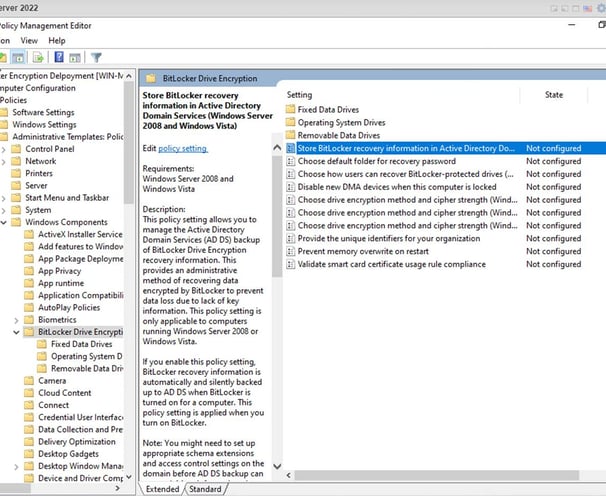Click the Export List toolbar icon
The width and height of the screenshot is (606, 496).
click(x=38, y=58)
